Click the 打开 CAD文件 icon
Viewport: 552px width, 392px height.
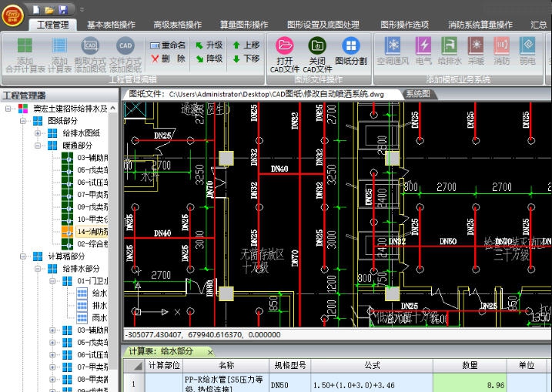pos(284,46)
